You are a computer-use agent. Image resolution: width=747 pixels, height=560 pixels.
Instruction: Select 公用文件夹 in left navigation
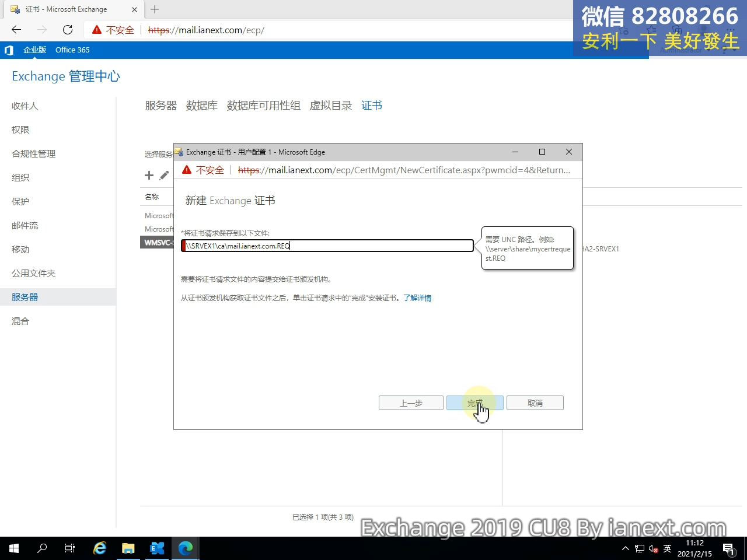click(34, 273)
